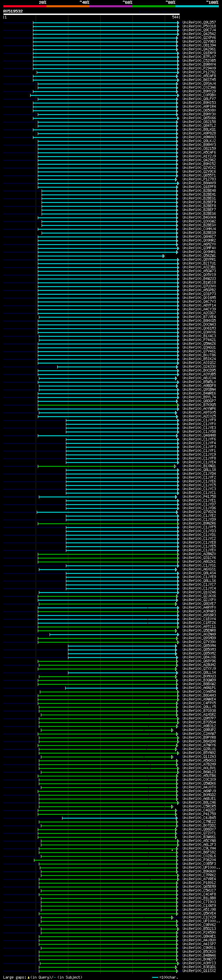
Task: Click UniRef100_C1CV29 label
Action: tap(199, 917)
